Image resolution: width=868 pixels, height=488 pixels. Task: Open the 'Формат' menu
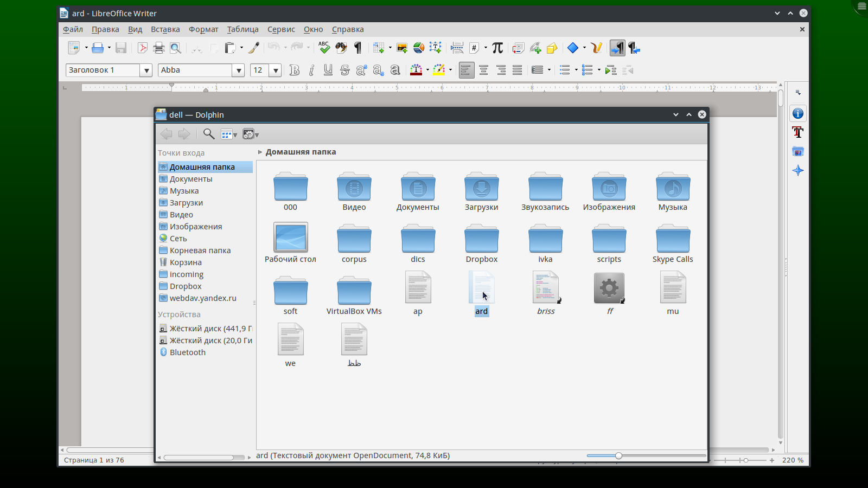coord(203,29)
